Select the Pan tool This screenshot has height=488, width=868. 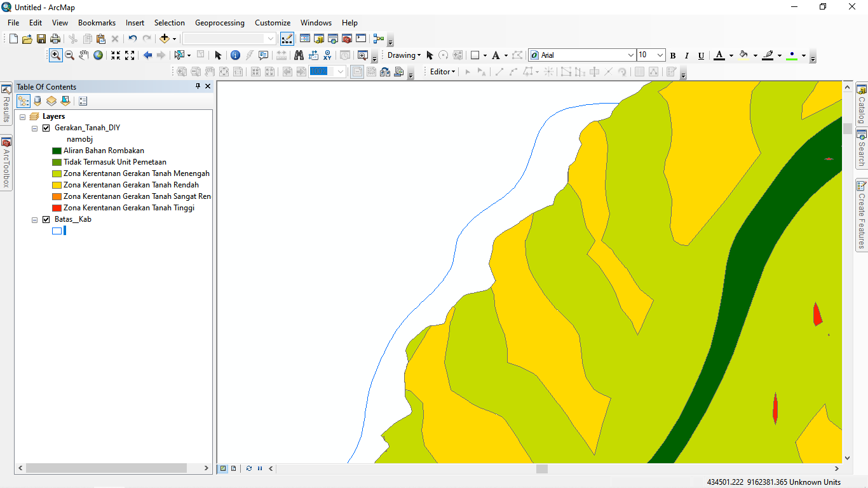tap(83, 55)
